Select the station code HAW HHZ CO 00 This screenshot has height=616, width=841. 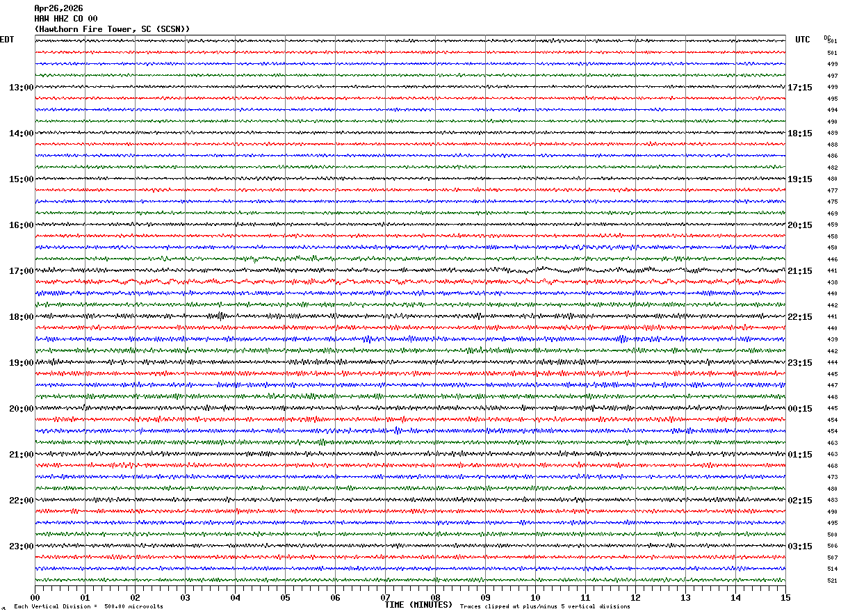(x=66, y=19)
